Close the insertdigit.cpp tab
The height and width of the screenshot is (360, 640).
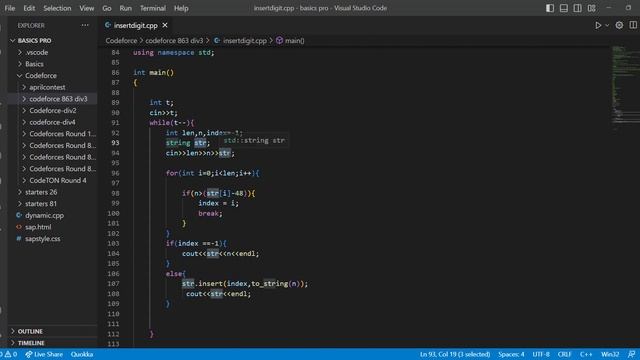(x=165, y=25)
